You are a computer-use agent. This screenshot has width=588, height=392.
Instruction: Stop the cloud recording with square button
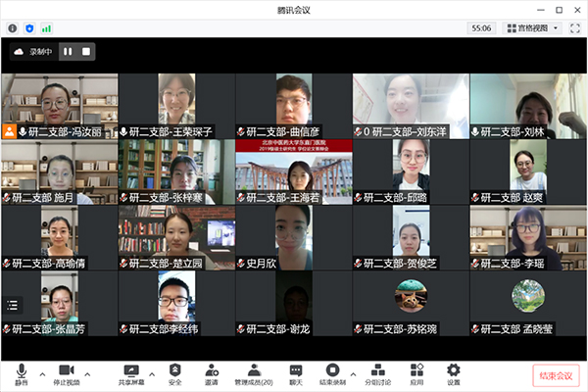pyautogui.click(x=86, y=51)
